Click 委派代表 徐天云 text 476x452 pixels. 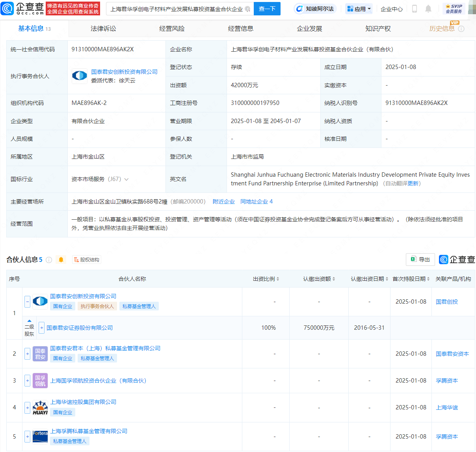click(113, 80)
